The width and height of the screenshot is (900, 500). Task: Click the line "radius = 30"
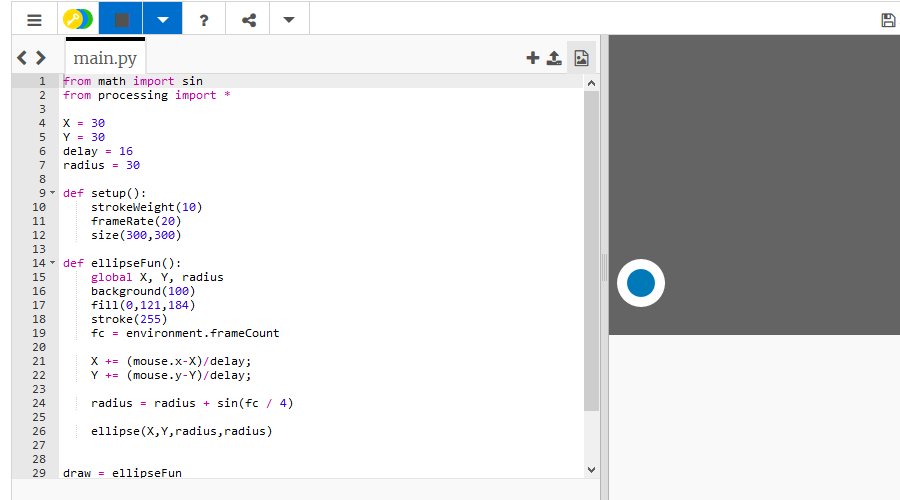coord(102,165)
